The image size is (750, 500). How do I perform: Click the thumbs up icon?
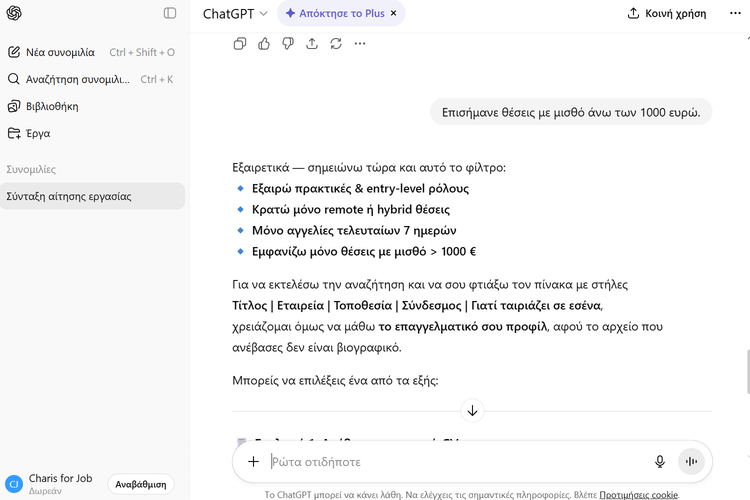pyautogui.click(x=264, y=43)
